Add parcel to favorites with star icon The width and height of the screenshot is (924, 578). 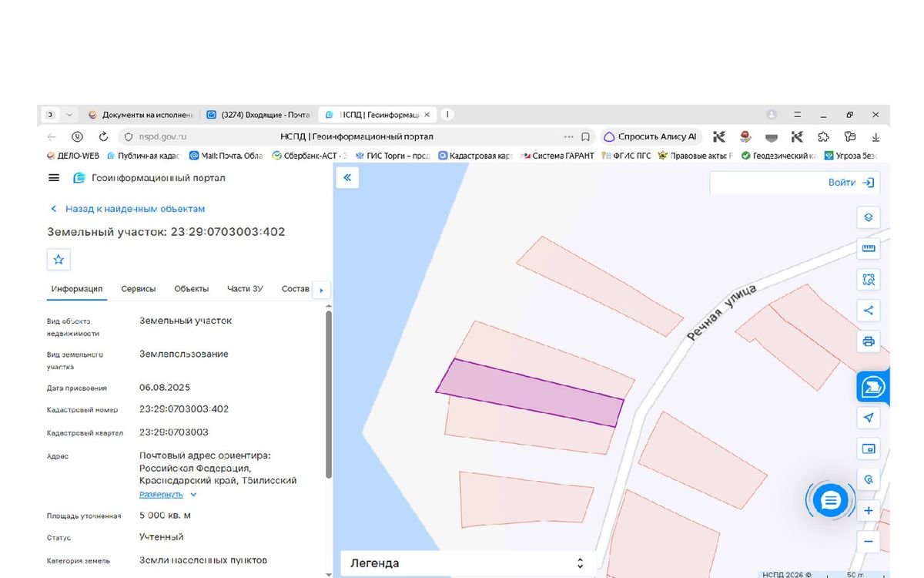59,260
